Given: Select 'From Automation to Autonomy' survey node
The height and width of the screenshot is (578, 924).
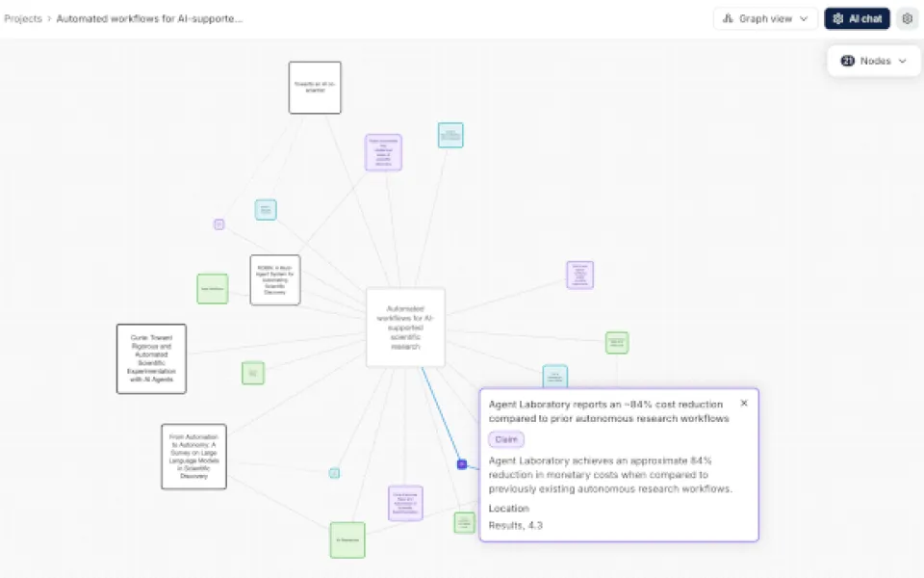Looking at the screenshot, I should tap(193, 457).
